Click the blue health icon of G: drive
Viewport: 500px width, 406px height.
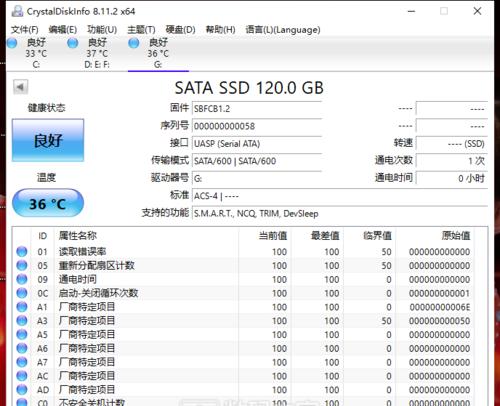[134, 43]
